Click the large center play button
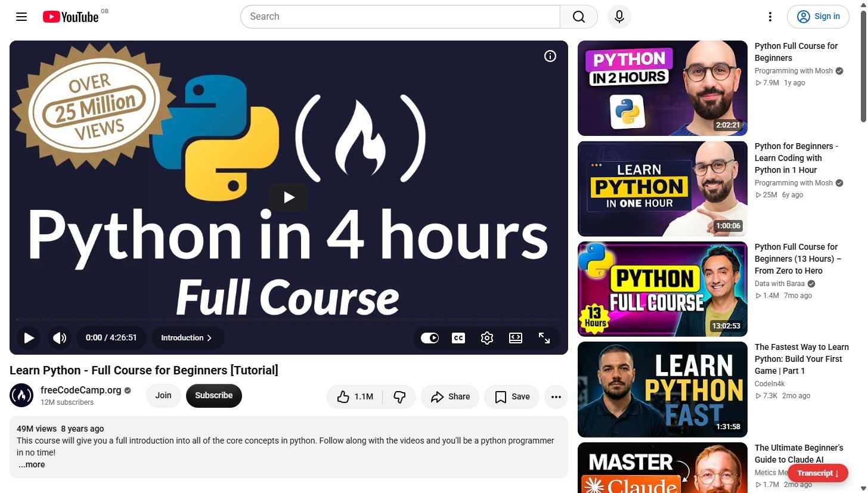Screen dimensions: 868x493 (289, 197)
